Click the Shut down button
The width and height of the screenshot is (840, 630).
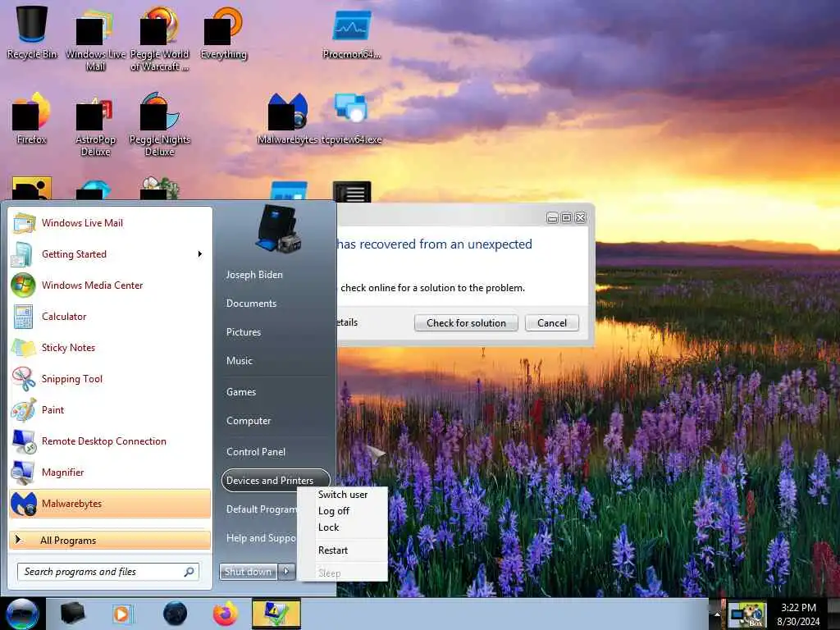[x=248, y=572]
